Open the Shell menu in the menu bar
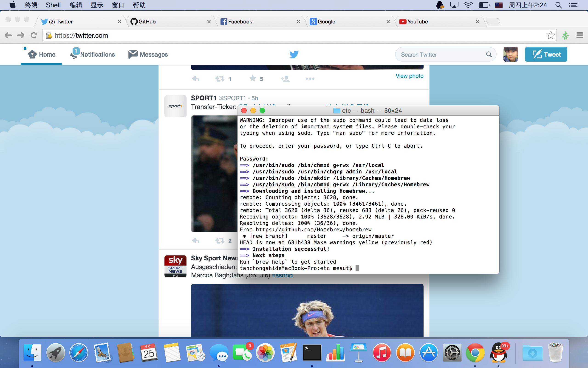This screenshot has width=588, height=368. point(53,5)
